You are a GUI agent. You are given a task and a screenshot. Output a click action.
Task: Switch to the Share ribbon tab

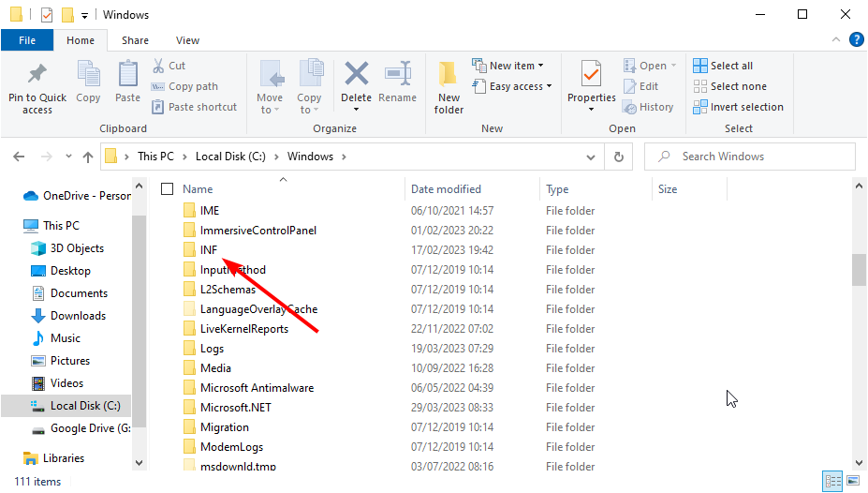135,40
